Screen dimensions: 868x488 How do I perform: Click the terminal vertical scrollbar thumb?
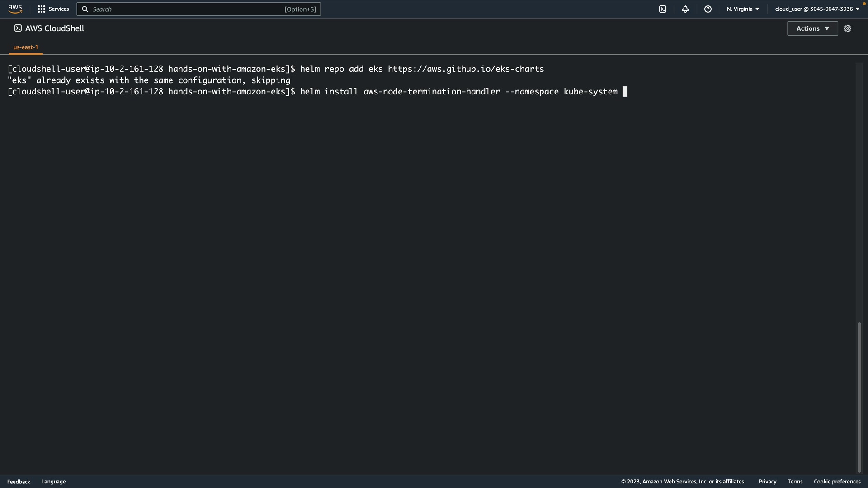coord(859,397)
